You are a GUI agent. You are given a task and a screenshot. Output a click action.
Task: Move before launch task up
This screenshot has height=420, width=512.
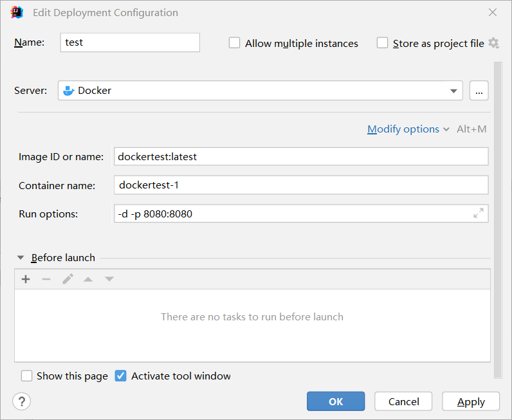click(x=88, y=279)
